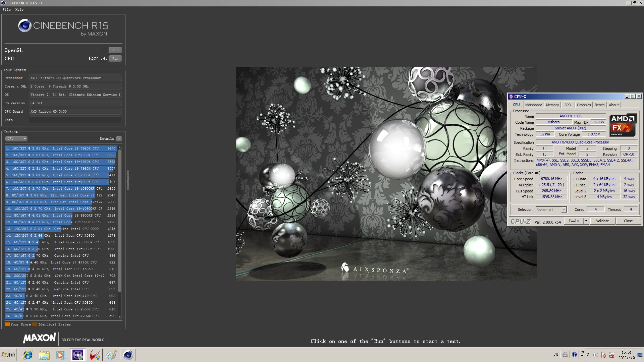Click the CPU-Z title bar icon
Viewport: 644px width, 362px height.
coord(511,97)
